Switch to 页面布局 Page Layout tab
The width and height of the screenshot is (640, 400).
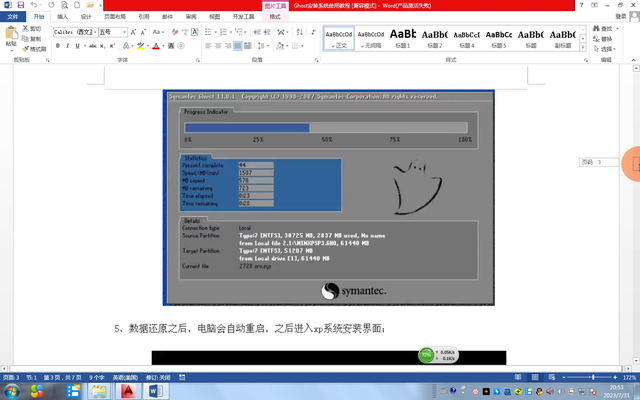(x=115, y=17)
